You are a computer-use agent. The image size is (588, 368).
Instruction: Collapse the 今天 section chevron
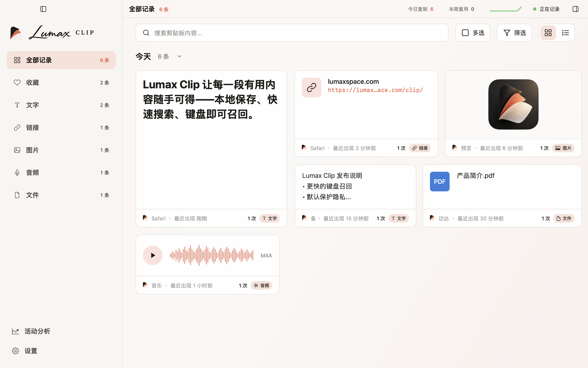[179, 56]
